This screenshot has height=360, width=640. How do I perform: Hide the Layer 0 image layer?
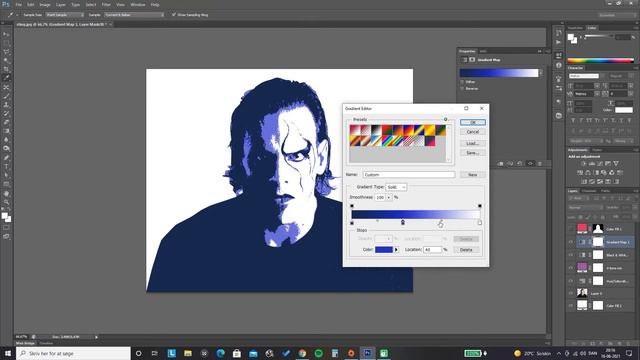(x=571, y=293)
